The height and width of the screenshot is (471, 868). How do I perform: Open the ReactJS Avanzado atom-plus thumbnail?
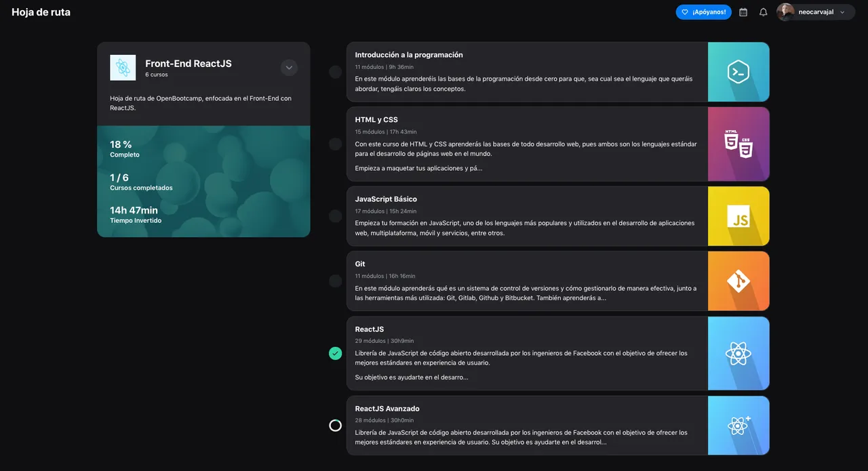tap(738, 426)
